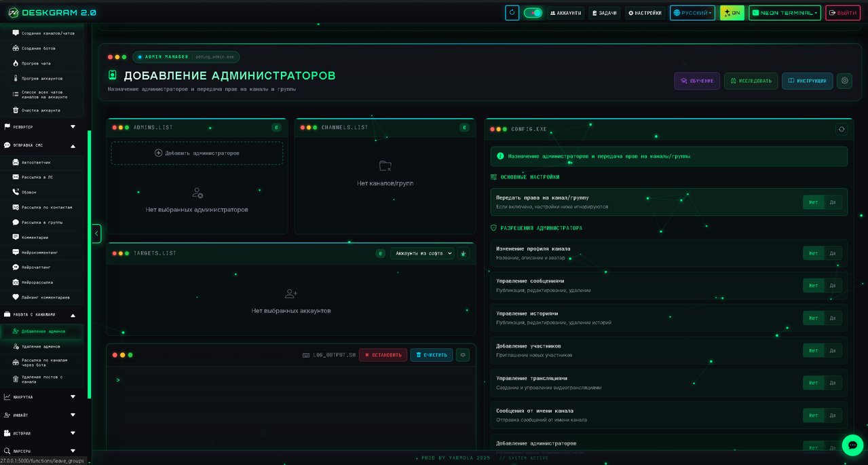Open the gear settings next to Инструкция

[x=844, y=81]
